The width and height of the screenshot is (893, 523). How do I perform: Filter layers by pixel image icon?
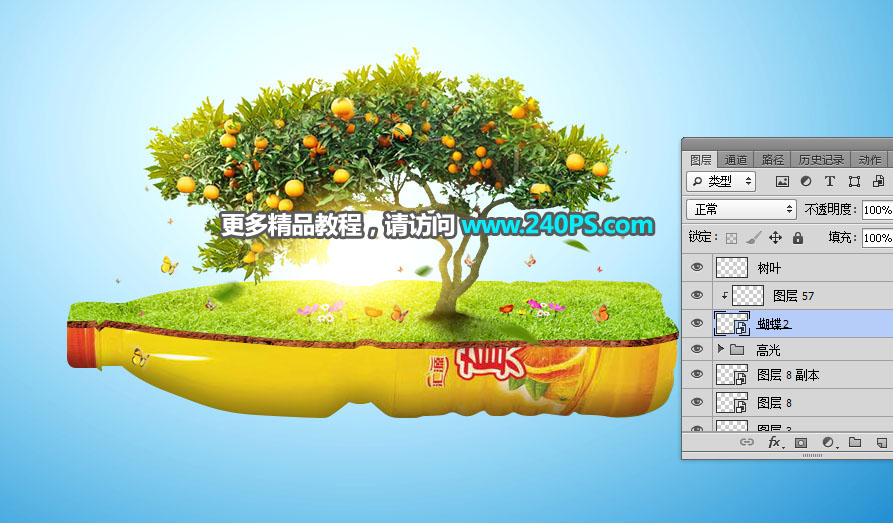click(783, 182)
